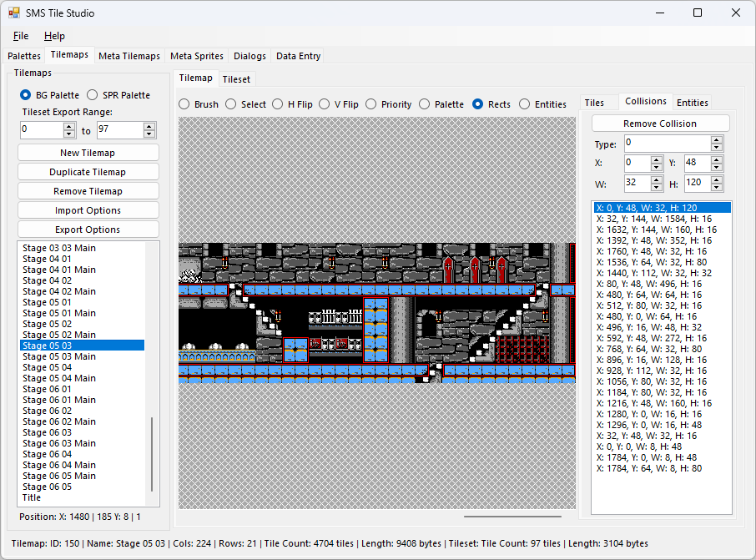This screenshot has width=756, height=560.
Task: Open the Tileset tab
Action: pyautogui.click(x=236, y=79)
